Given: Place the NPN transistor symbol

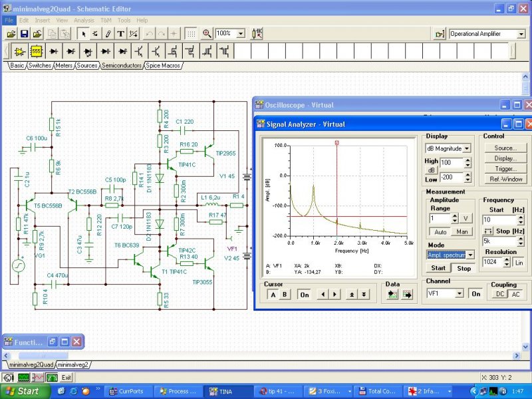Looking at the screenshot, I should coord(139,52).
